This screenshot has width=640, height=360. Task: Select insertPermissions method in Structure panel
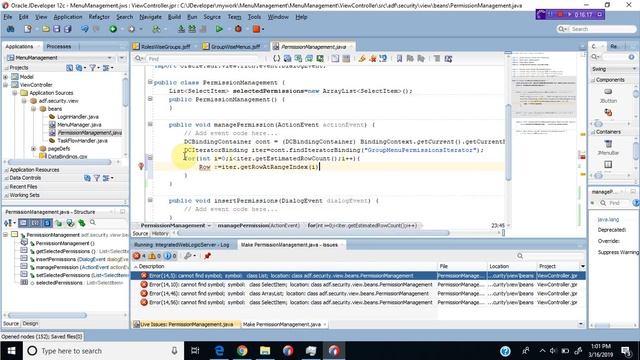click(x=73, y=259)
